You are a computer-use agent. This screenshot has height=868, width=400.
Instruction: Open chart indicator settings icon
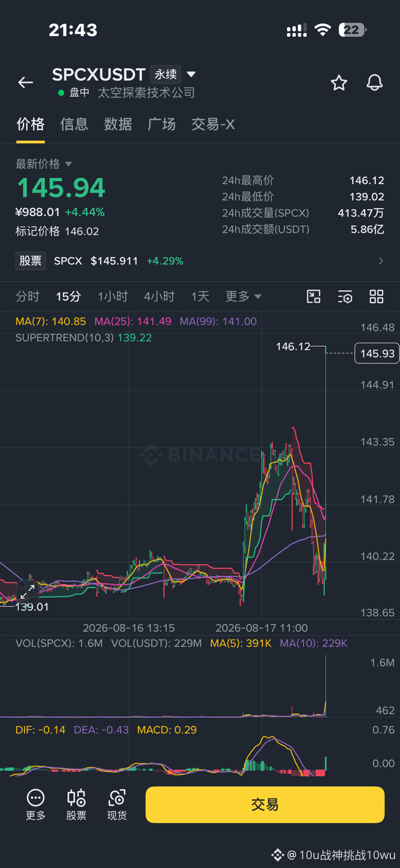(x=345, y=296)
